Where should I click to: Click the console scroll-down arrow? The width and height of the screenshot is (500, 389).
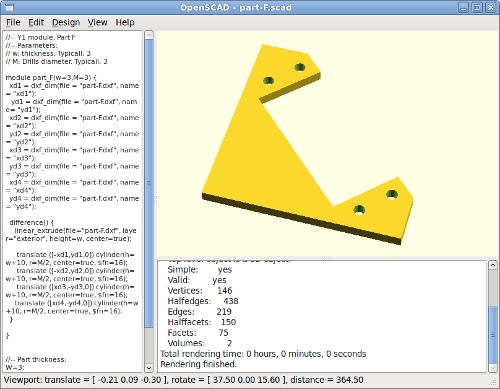(492, 368)
